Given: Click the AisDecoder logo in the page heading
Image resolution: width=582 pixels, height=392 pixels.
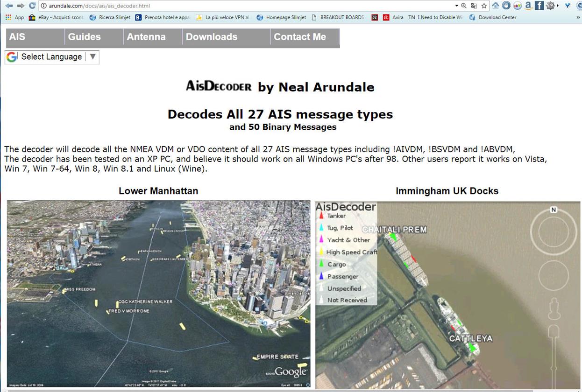Looking at the screenshot, I should (219, 86).
